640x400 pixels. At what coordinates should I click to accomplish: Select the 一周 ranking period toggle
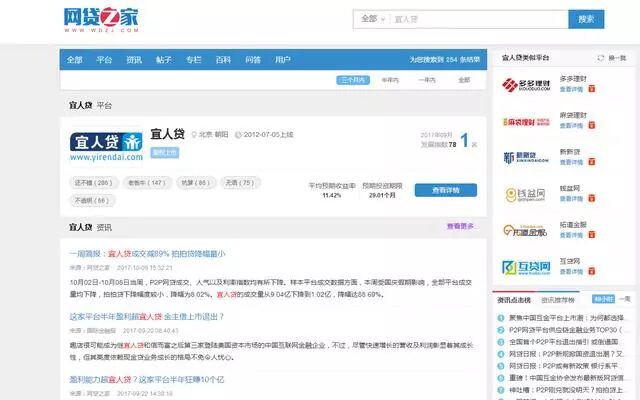coord(624,299)
